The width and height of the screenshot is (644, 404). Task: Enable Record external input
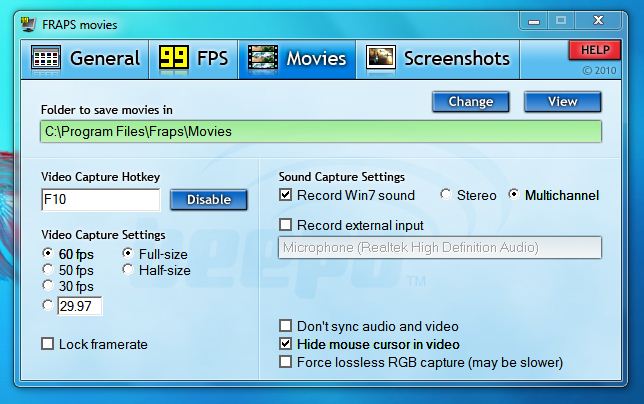coord(351,225)
